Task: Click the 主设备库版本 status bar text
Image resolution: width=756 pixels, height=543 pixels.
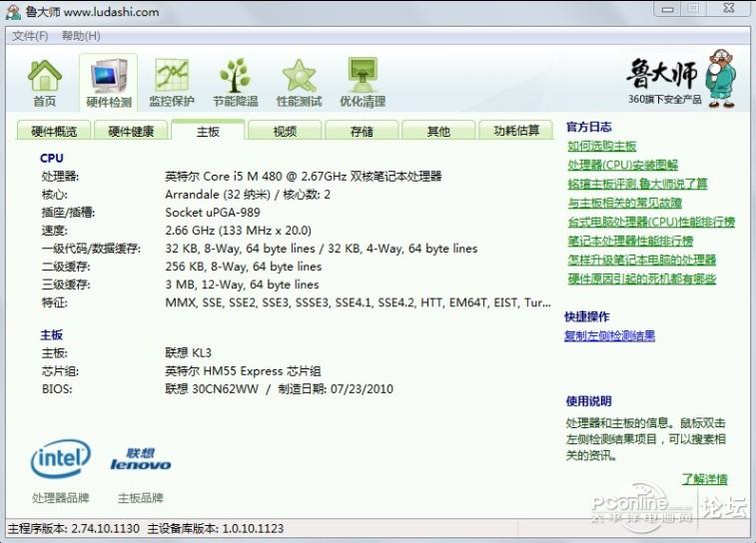Action: 215,529
